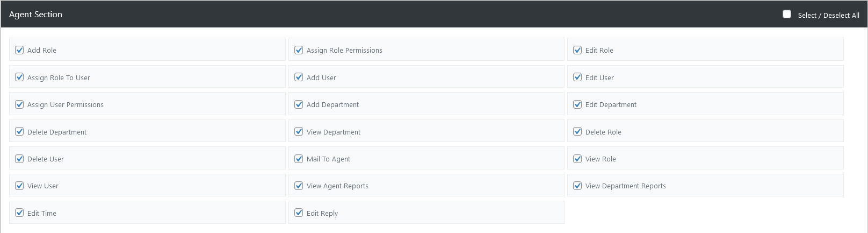Uncheck the View Role option

coord(577,159)
